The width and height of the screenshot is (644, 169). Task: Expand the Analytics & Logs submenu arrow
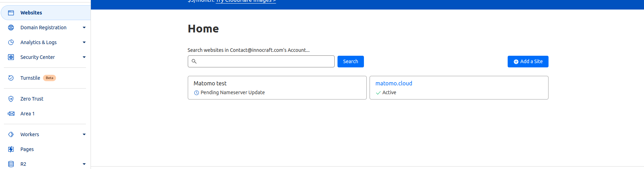click(x=84, y=42)
